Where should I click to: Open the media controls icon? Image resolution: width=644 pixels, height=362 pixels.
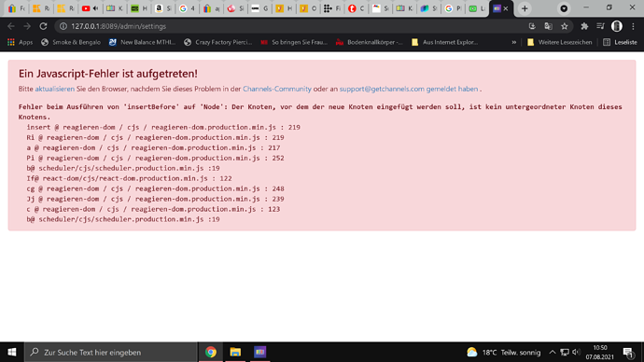tap(600, 26)
